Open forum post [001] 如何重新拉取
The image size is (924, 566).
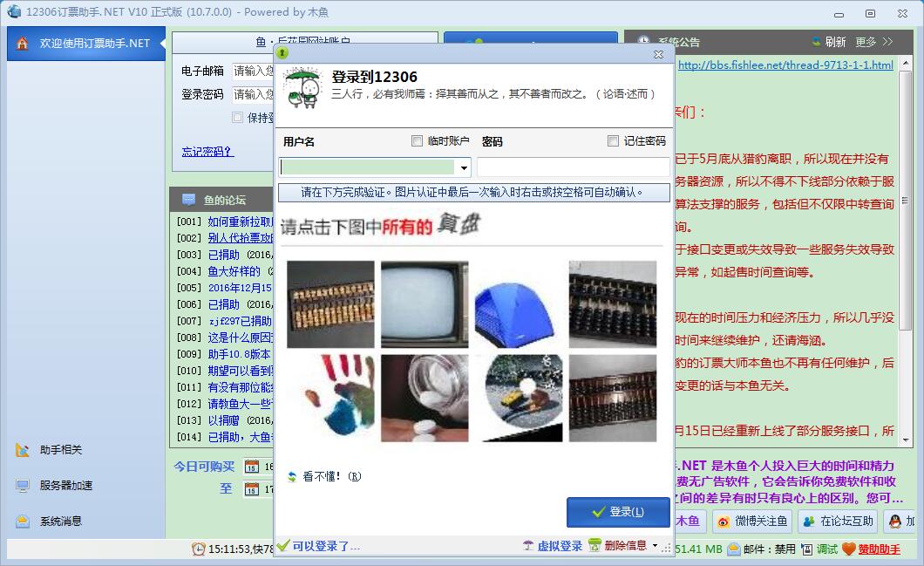(241, 222)
